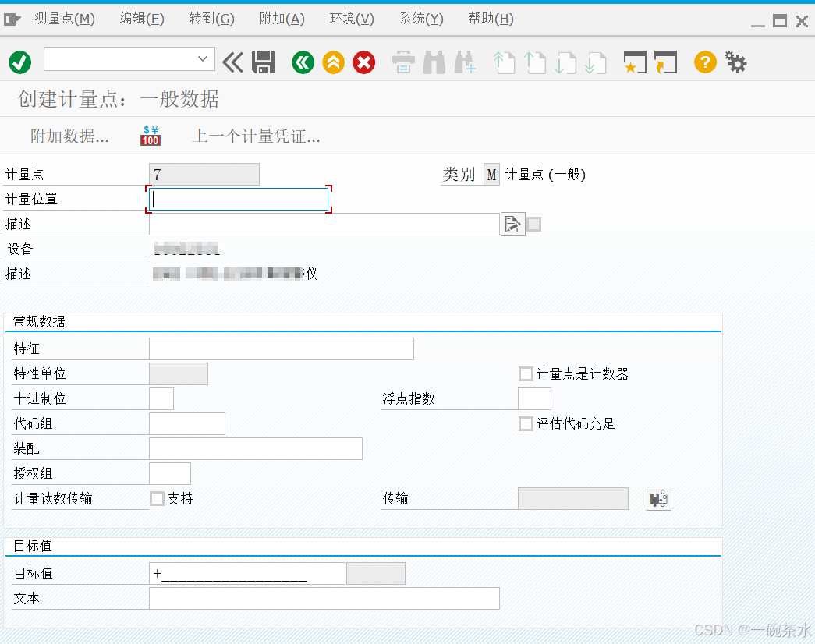The height and width of the screenshot is (644, 815).
Task: Click inside the 计量位置 input field
Action: click(x=238, y=199)
